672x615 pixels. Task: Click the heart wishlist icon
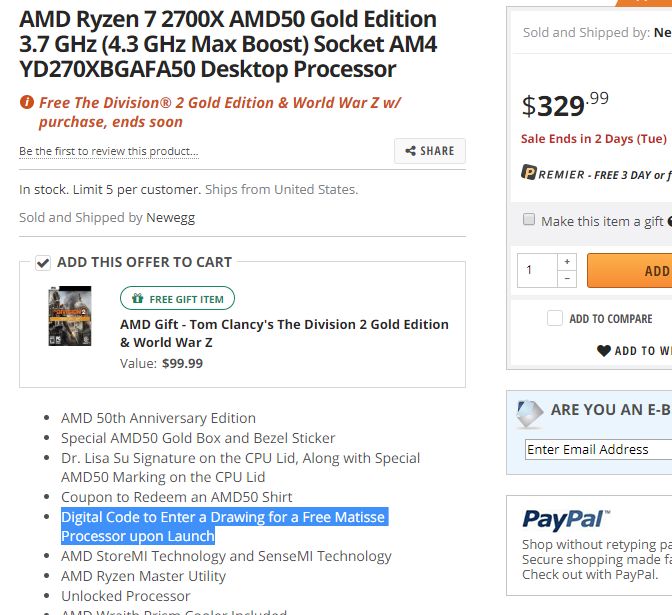click(x=604, y=351)
